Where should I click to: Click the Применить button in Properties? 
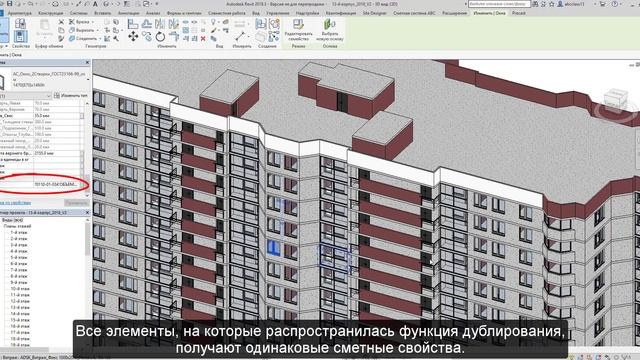click(x=76, y=203)
